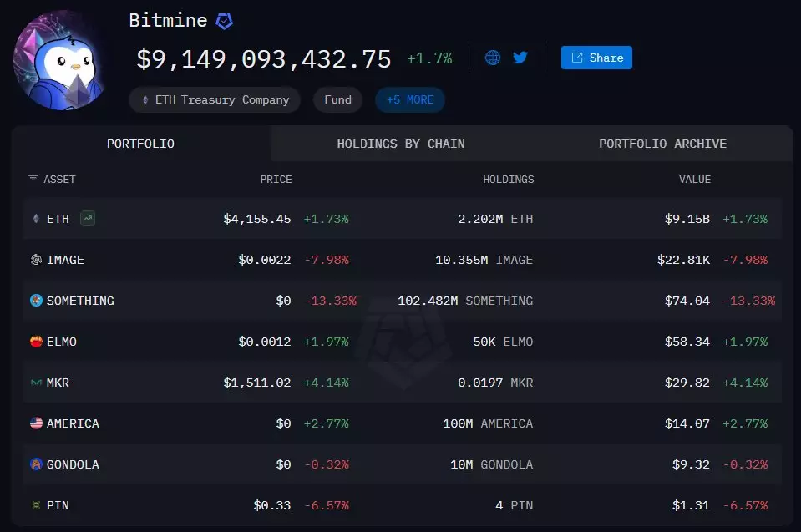
Task: Open the Portfolio Archive tab
Action: point(662,144)
